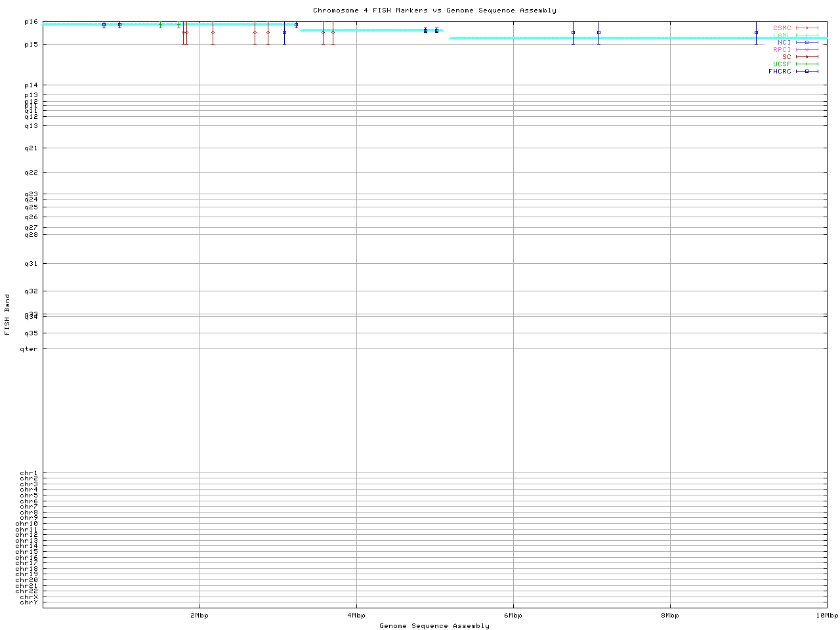Click the 10Mbp x-axis tick label

click(826, 616)
